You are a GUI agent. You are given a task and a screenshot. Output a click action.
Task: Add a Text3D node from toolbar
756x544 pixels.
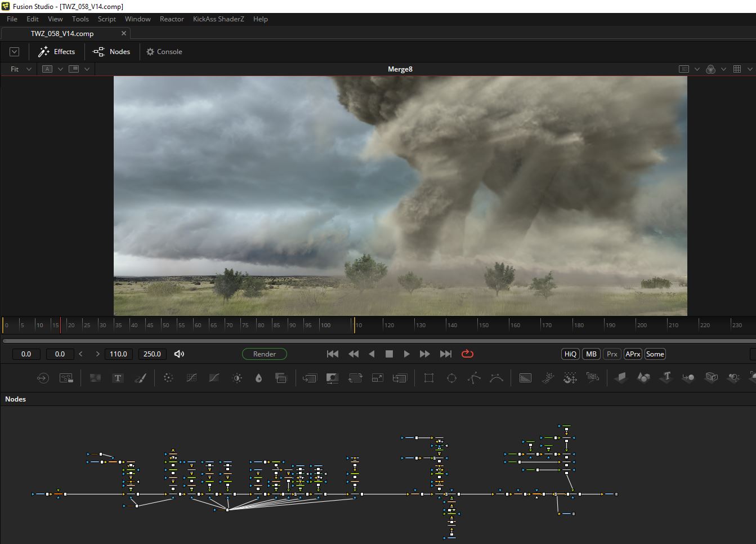click(x=666, y=377)
